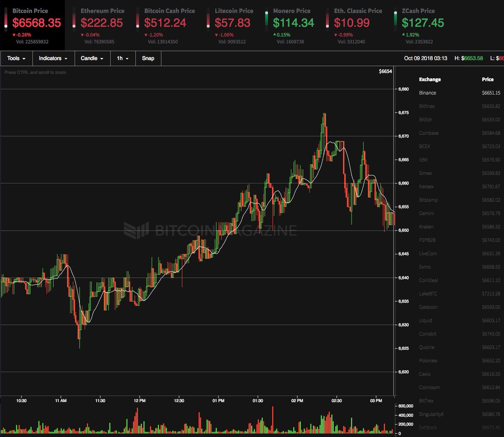Select the P2PB2B exchange row
Image resolution: width=504 pixels, height=437 pixels.
tap(460, 240)
